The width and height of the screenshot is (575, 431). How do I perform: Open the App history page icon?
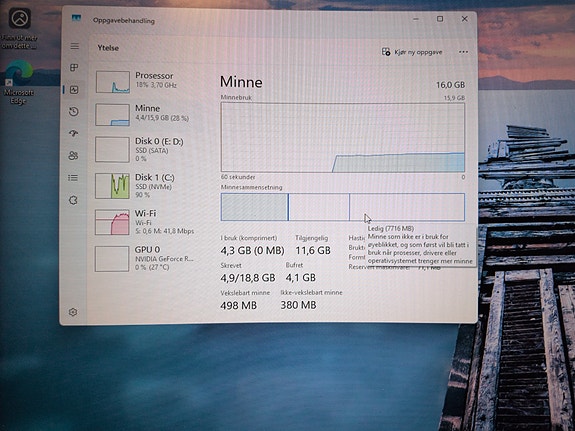pos(74,112)
